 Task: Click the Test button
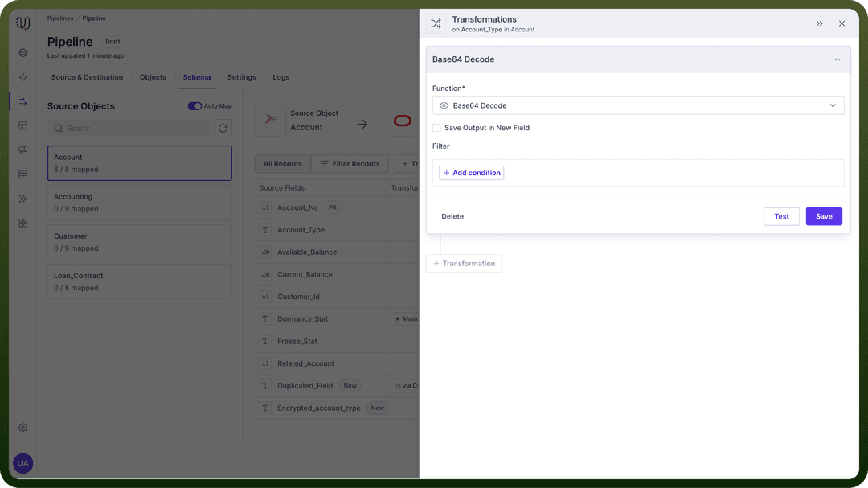[x=781, y=216]
